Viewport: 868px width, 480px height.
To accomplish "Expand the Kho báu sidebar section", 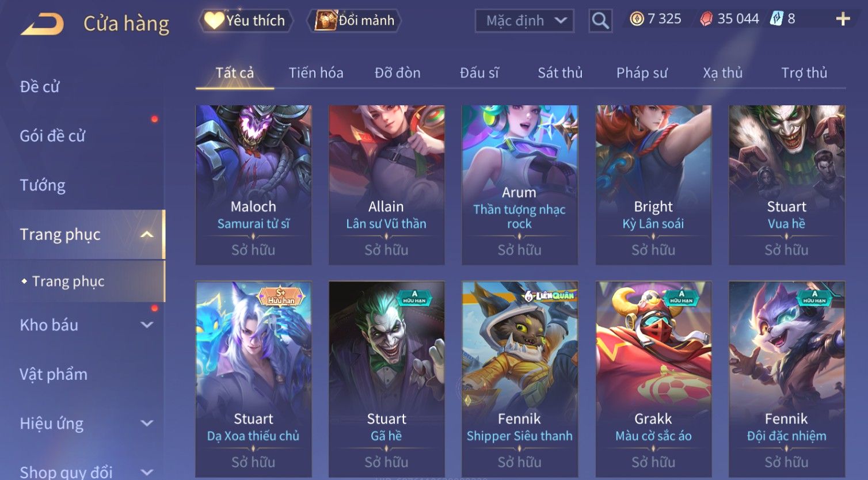I will (x=147, y=325).
